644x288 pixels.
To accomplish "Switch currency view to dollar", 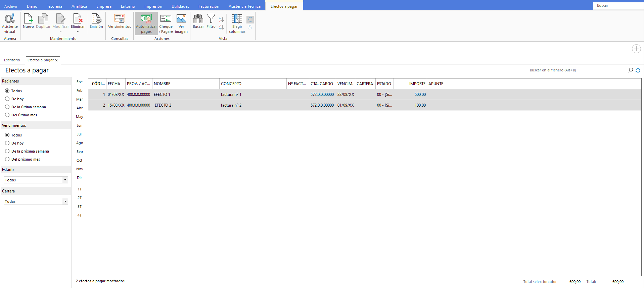I will (250, 27).
